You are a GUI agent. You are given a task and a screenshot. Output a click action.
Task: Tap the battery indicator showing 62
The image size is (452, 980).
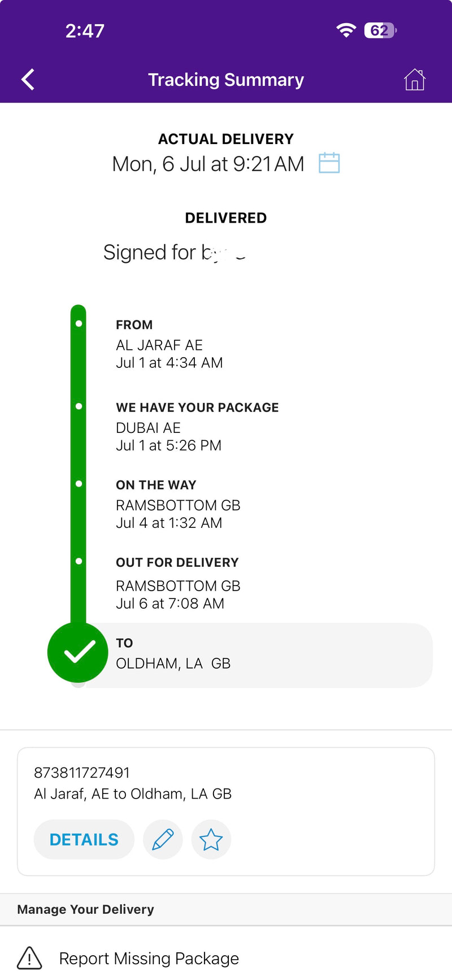381,30
